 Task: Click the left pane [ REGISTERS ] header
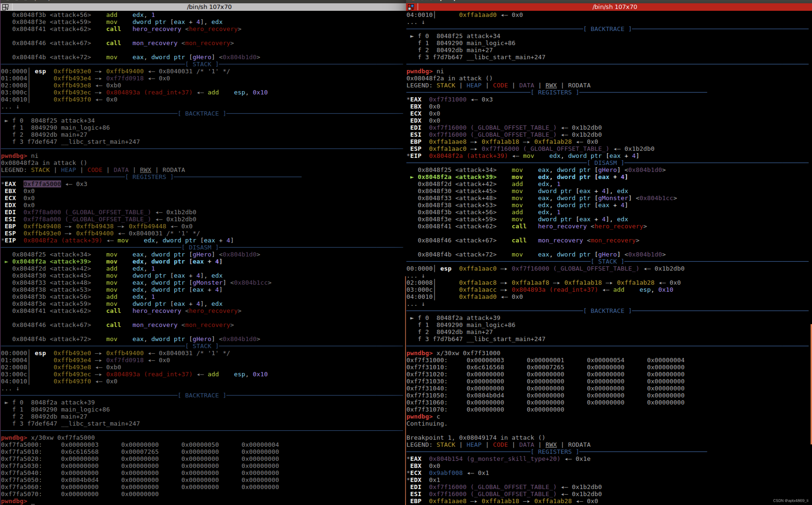click(149, 177)
